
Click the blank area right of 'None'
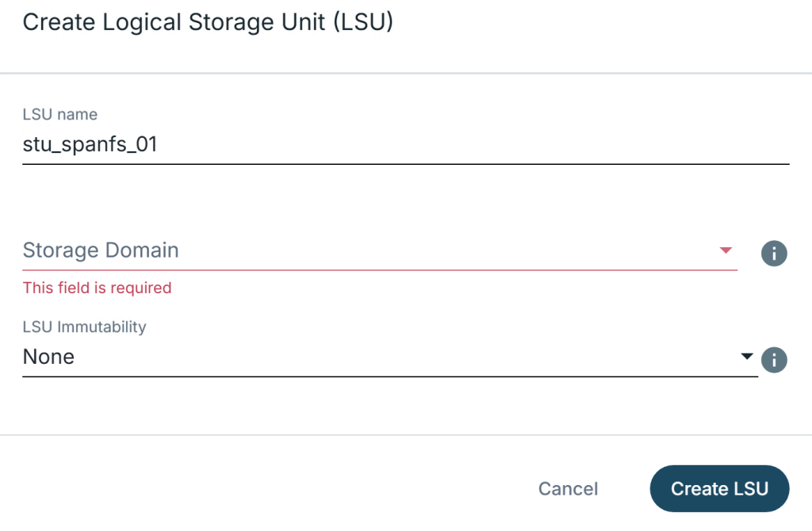[x=396, y=357]
